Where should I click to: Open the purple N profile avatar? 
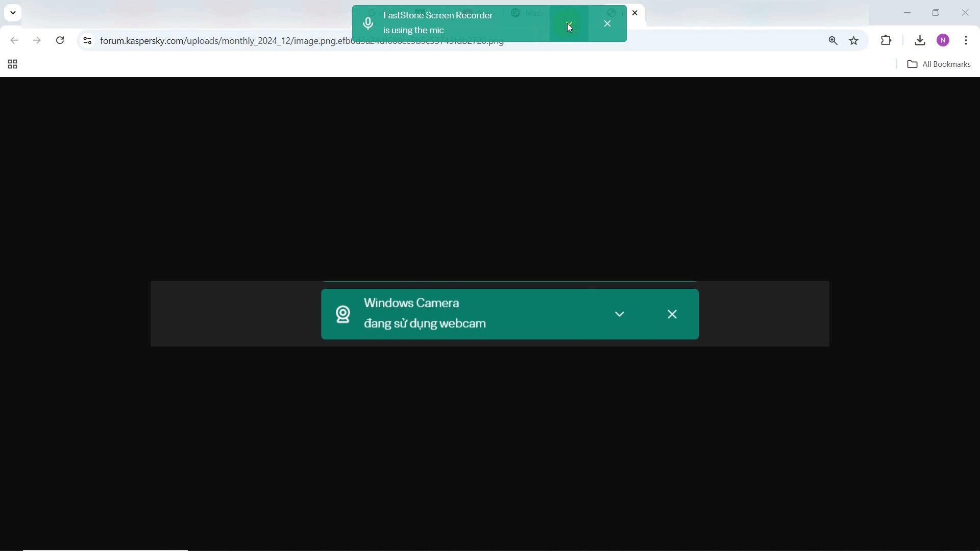pos(943,40)
